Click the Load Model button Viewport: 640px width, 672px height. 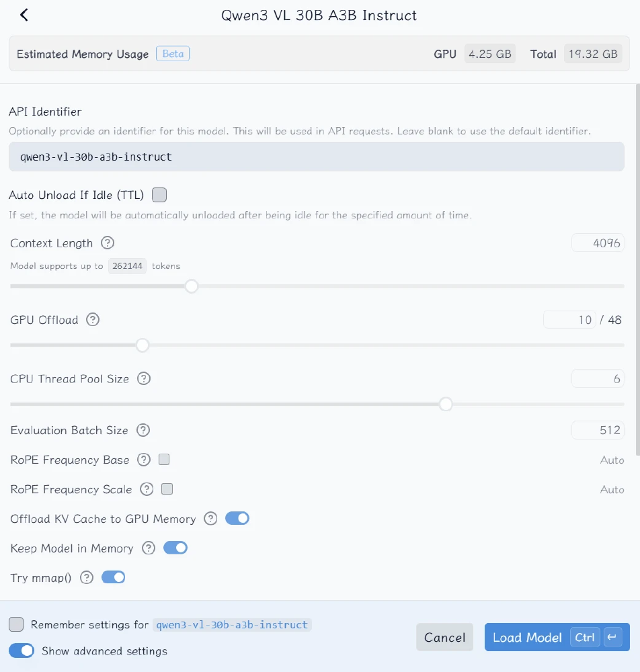[527, 638]
